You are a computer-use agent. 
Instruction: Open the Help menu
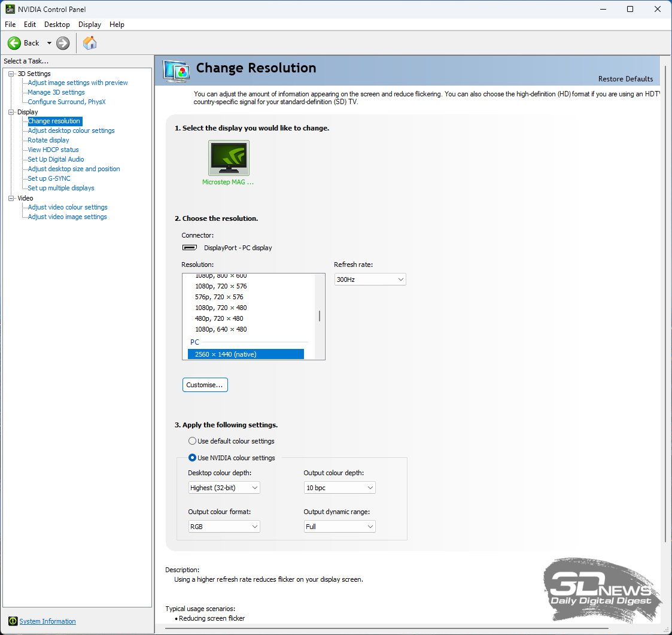coord(117,25)
